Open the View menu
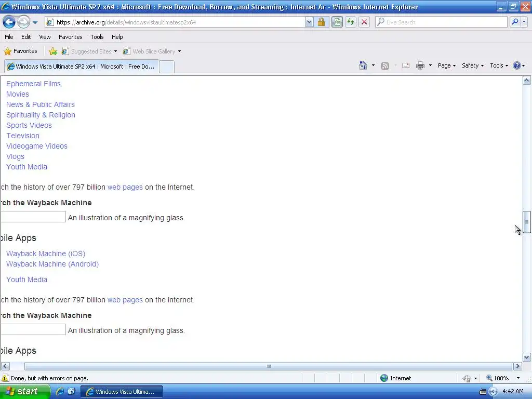The image size is (532, 399). [45, 37]
